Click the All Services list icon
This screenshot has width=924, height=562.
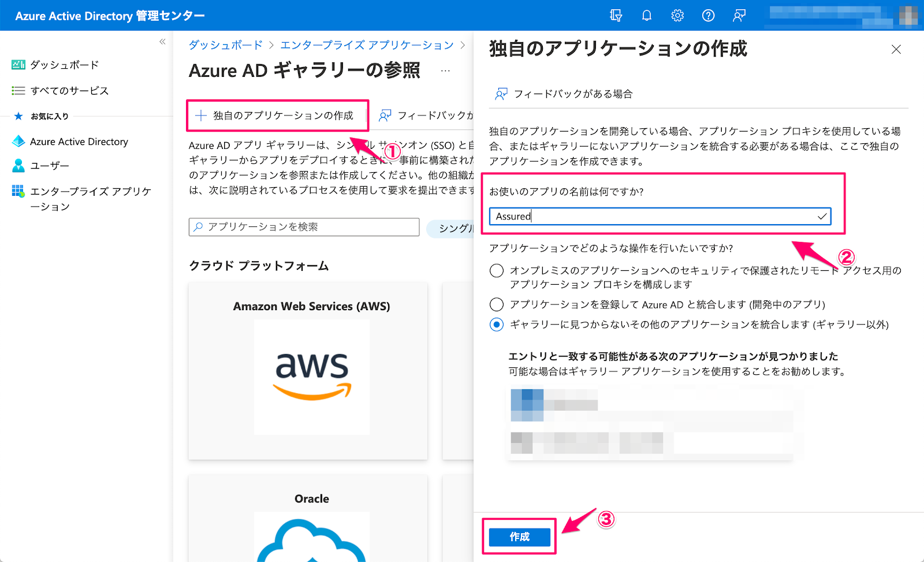[x=18, y=91]
